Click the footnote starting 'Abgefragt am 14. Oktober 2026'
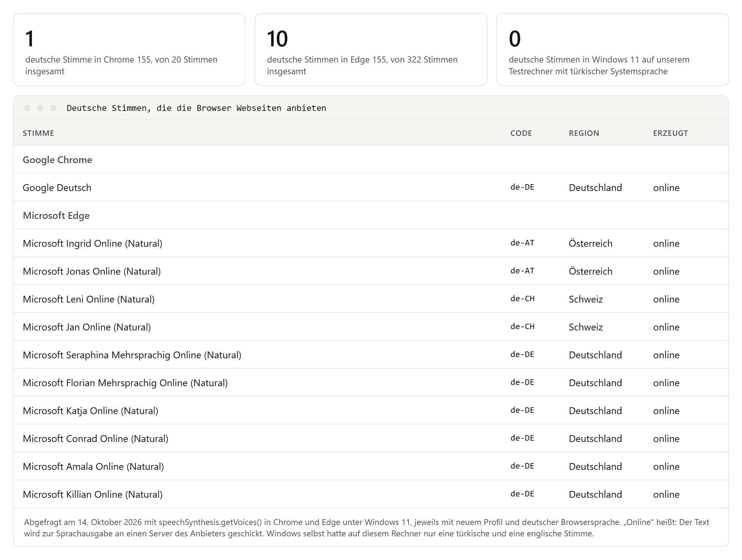Viewport: 742px width, 560px height. point(366,528)
